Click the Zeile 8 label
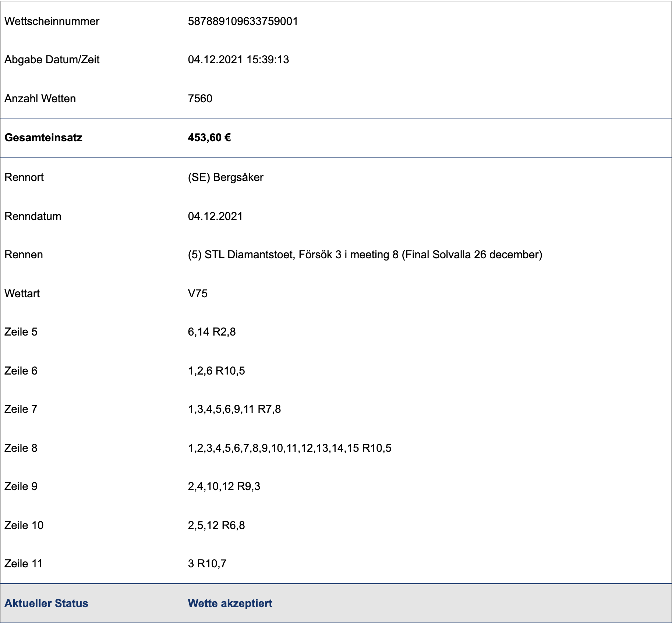672x624 pixels. click(x=21, y=448)
